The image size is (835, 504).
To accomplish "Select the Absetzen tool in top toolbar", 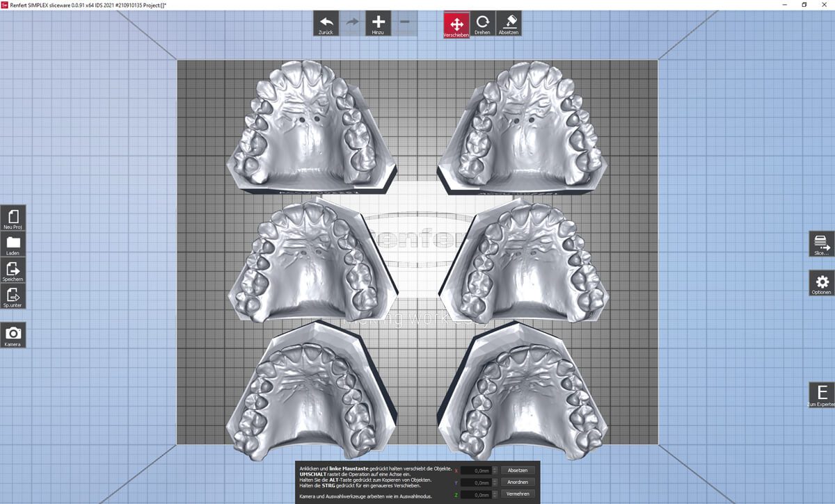I will click(x=509, y=24).
